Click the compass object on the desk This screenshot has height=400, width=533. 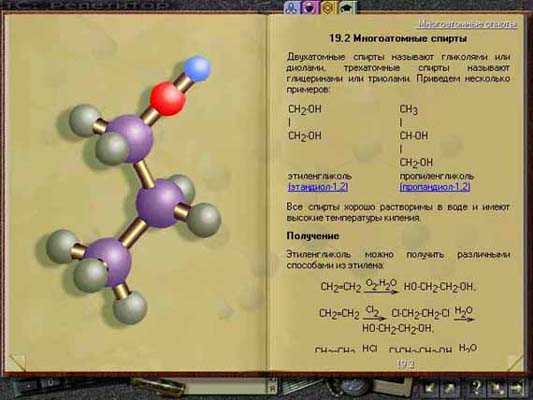point(354,387)
